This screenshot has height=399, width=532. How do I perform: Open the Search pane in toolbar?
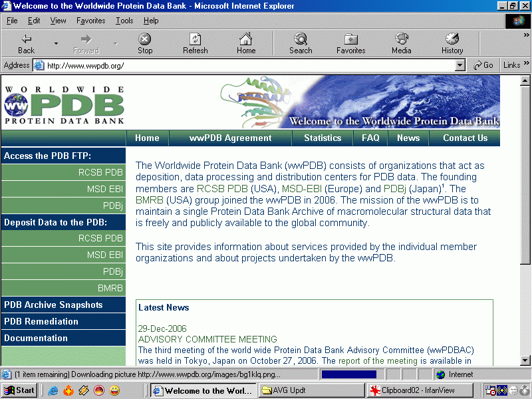click(301, 44)
